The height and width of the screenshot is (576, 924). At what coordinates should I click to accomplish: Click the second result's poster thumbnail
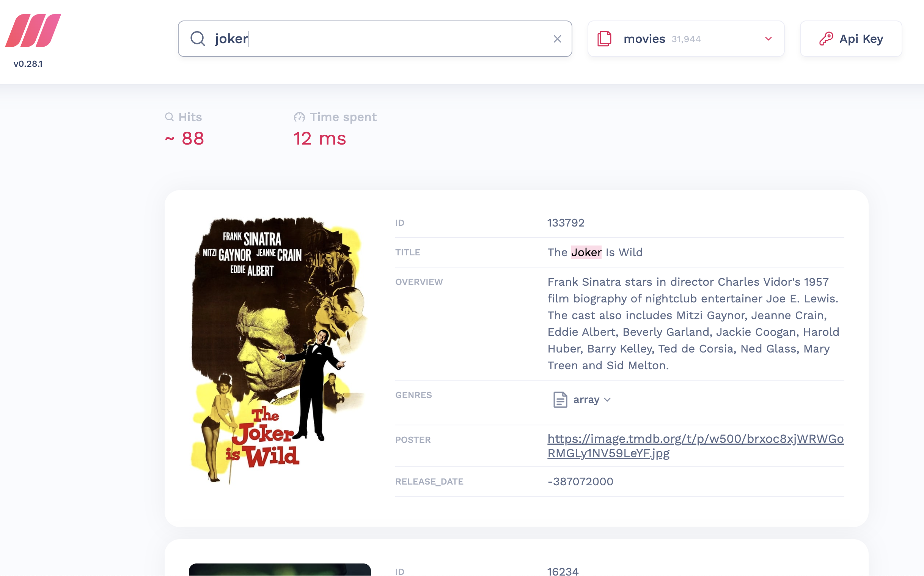coord(280,569)
